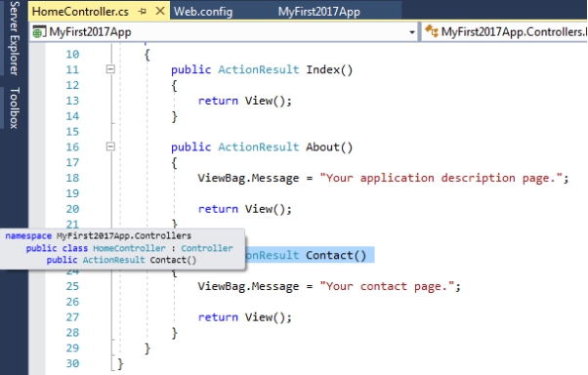Click the About() method name
The image size is (588, 375).
click(329, 147)
